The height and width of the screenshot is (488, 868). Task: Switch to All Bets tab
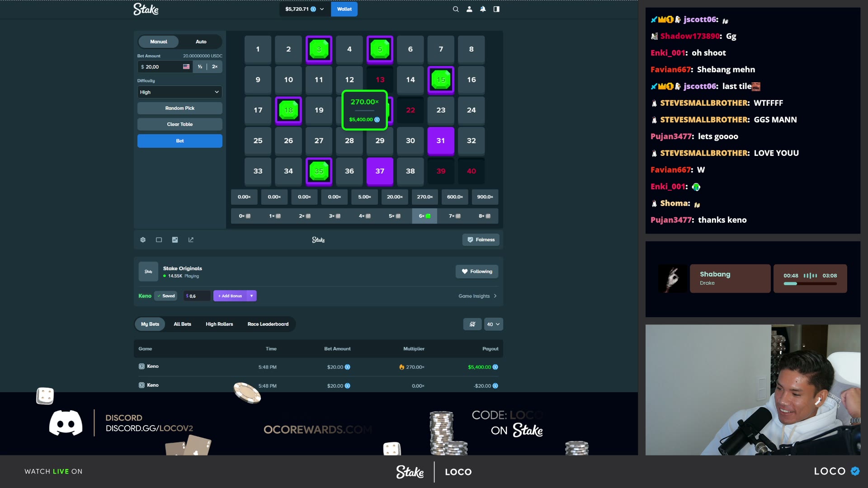(183, 324)
